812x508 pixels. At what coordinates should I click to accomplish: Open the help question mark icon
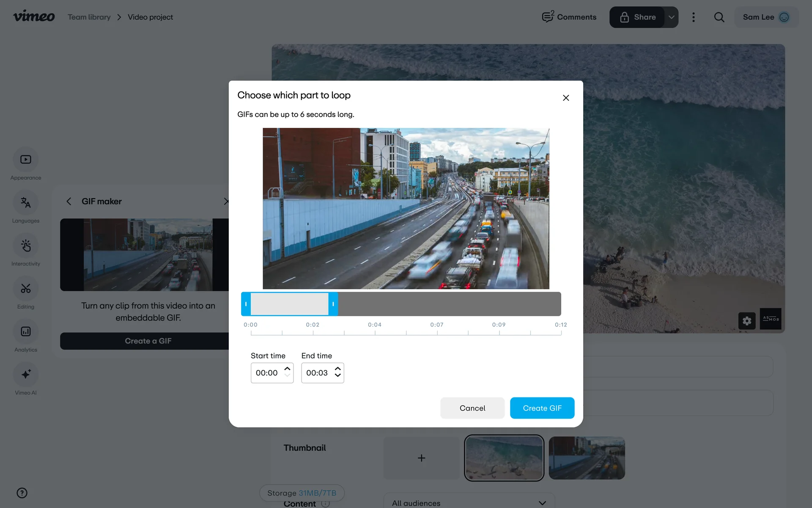(x=22, y=493)
